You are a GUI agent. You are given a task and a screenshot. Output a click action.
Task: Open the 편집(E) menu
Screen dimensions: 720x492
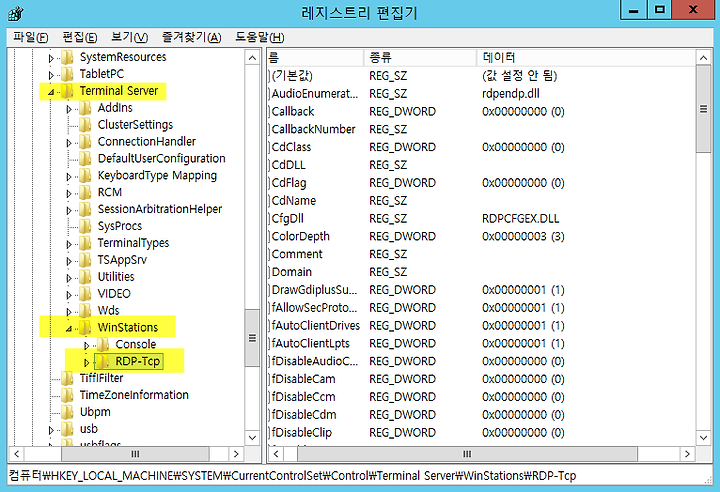79,37
